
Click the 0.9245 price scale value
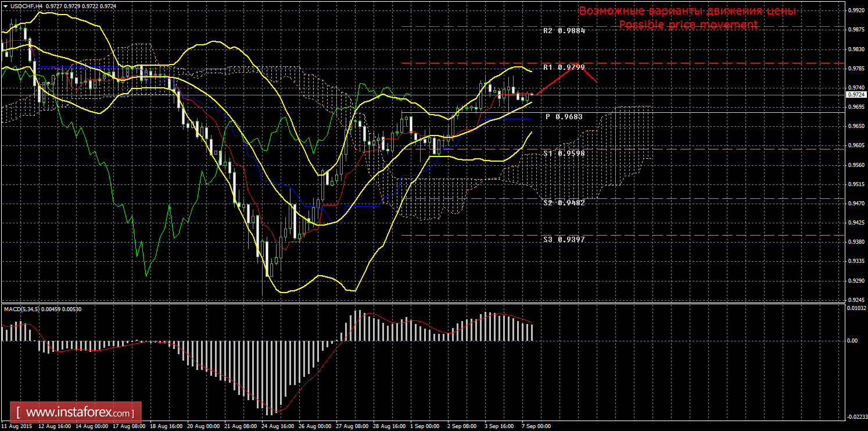pos(855,300)
